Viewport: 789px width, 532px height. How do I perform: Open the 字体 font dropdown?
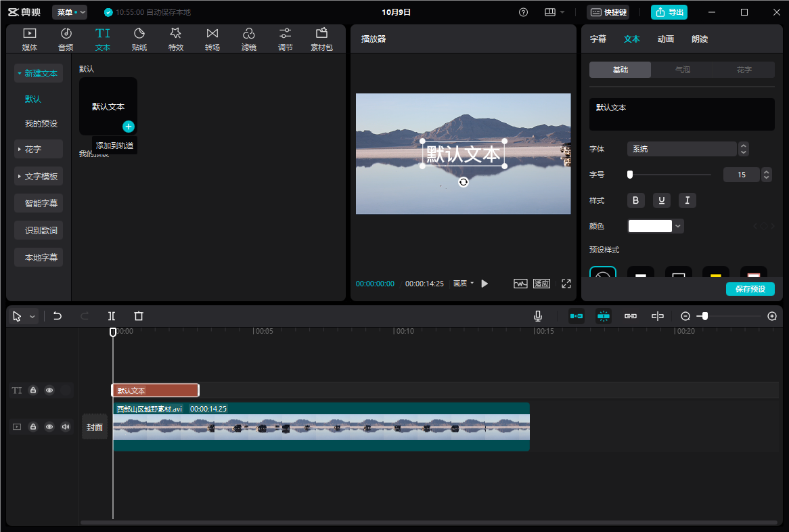click(682, 149)
